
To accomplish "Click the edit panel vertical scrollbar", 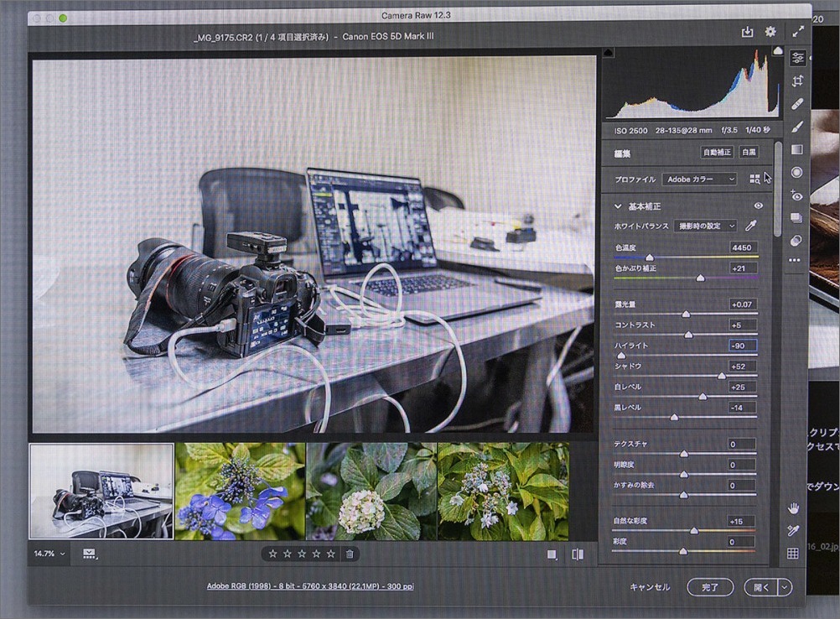I will point(777,189).
